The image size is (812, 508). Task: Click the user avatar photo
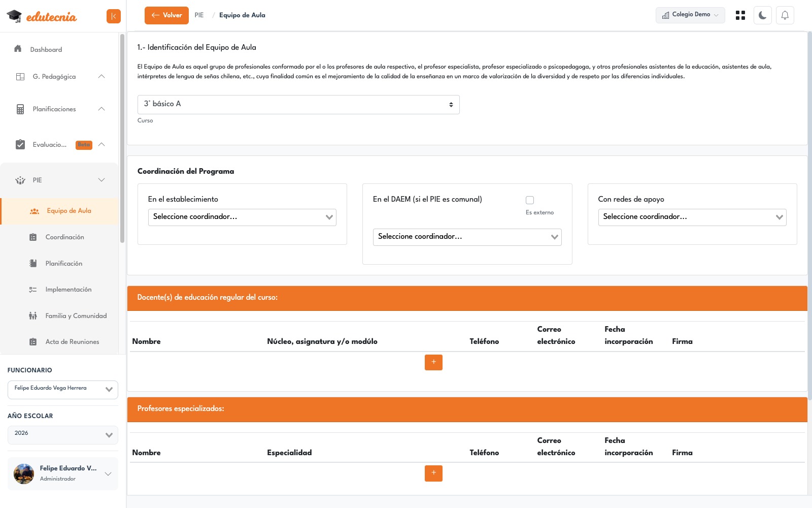[24, 474]
